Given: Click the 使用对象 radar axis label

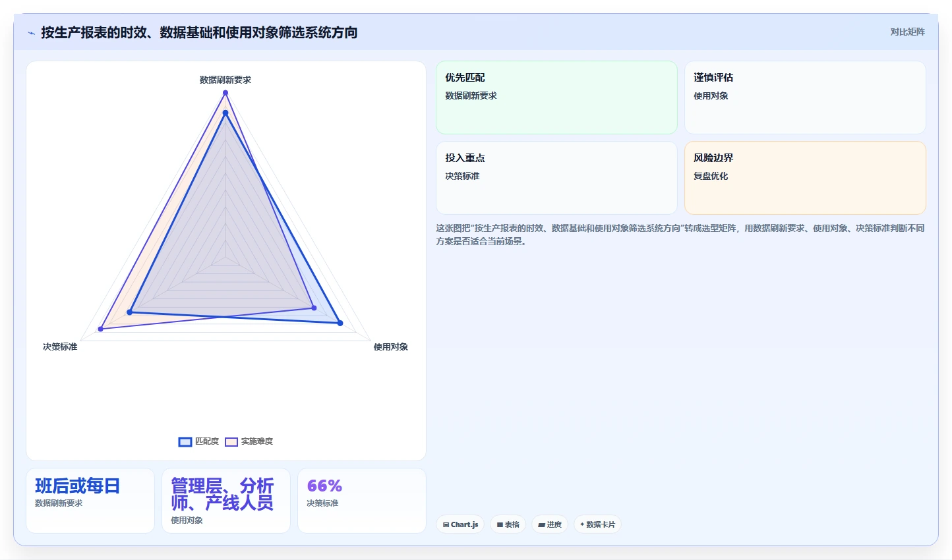Looking at the screenshot, I should [391, 347].
